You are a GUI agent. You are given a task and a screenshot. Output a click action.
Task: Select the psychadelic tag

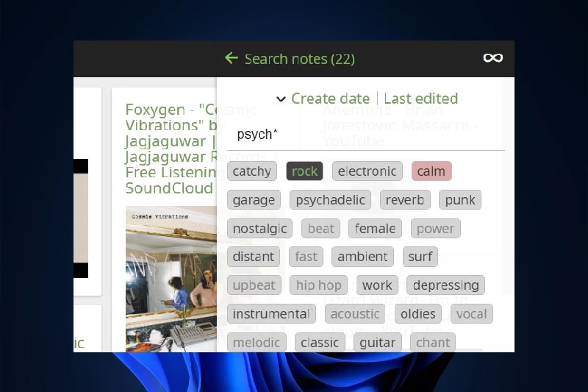(x=330, y=200)
